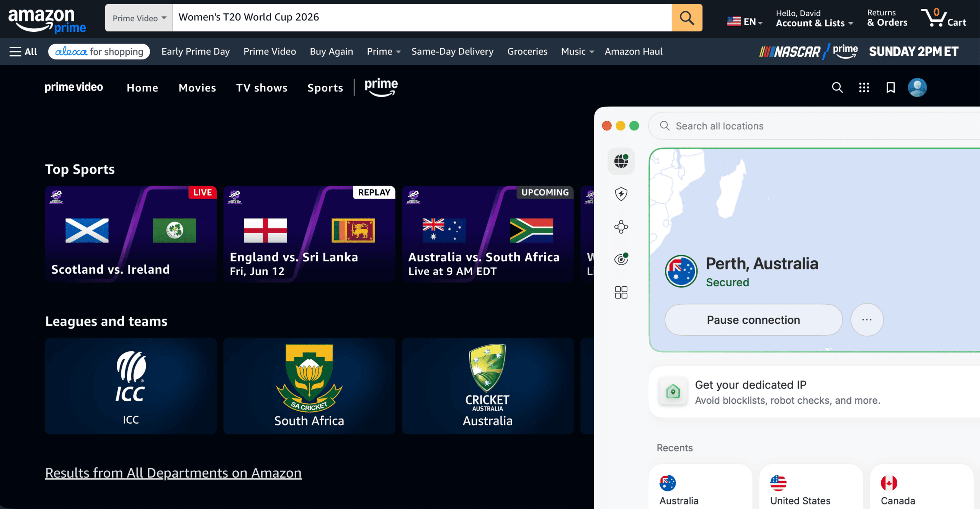This screenshot has height=509, width=980.
Task: Click the Perth Australia flag icon
Action: (x=681, y=271)
